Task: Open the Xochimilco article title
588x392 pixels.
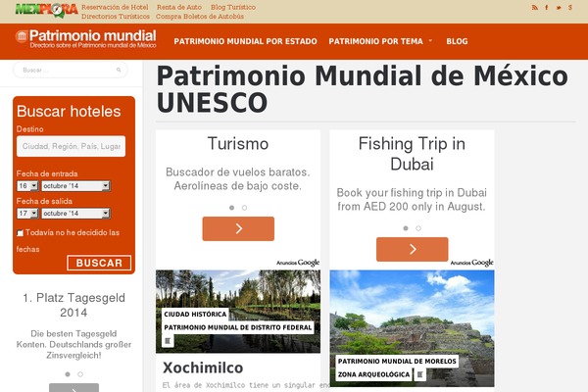Action: tap(203, 367)
